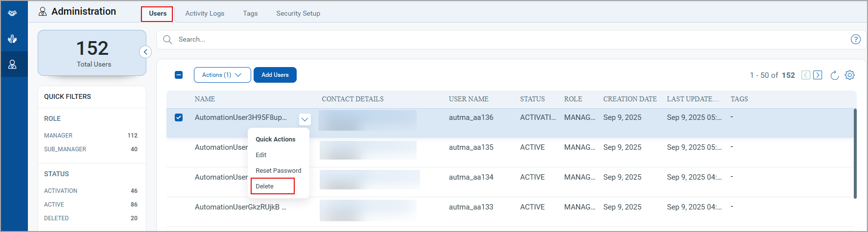
Task: Sort by USER NAME column header
Action: [469, 99]
